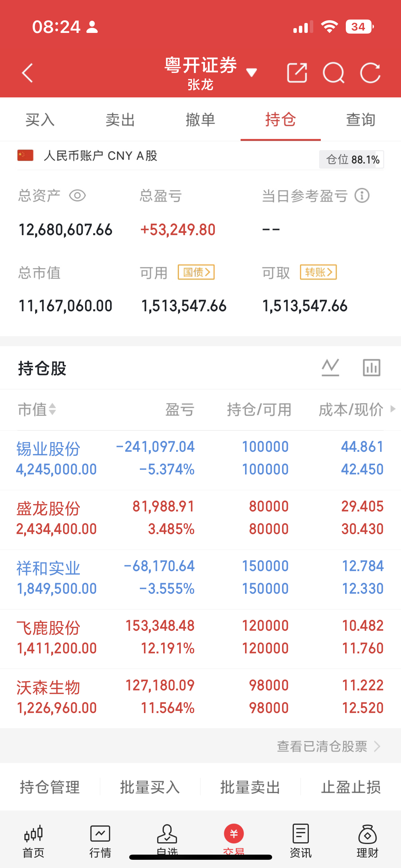Open the 撤单 tab

pos(200,120)
